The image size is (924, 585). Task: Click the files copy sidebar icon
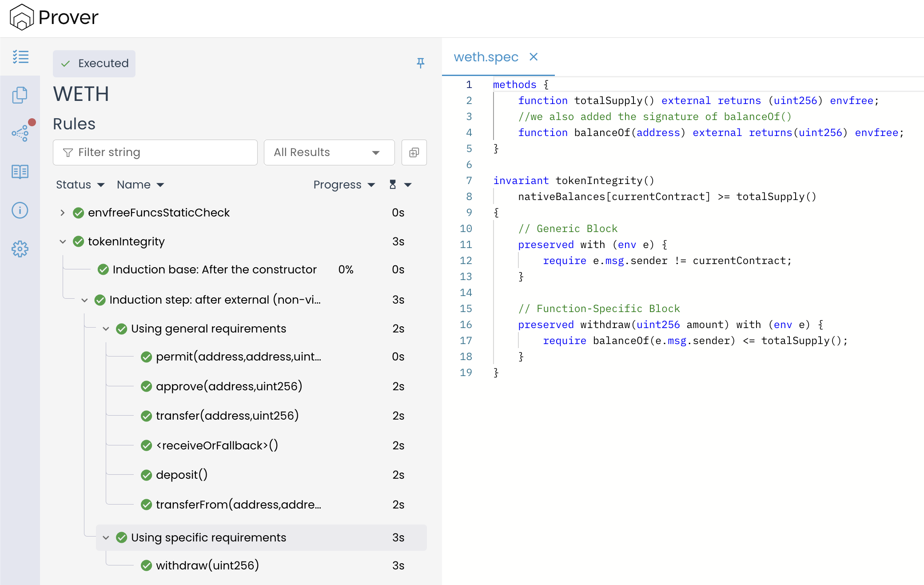[x=20, y=95]
